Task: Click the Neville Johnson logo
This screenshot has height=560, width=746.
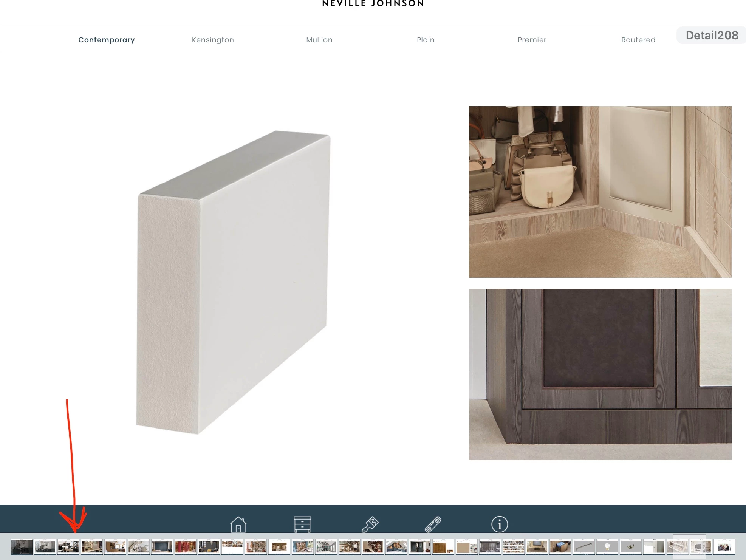Action: pyautogui.click(x=373, y=4)
